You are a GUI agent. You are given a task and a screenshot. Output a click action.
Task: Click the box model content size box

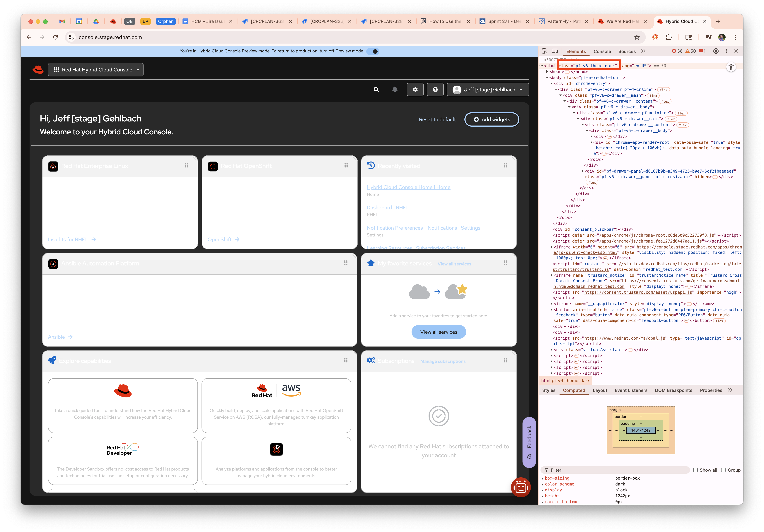(641, 430)
